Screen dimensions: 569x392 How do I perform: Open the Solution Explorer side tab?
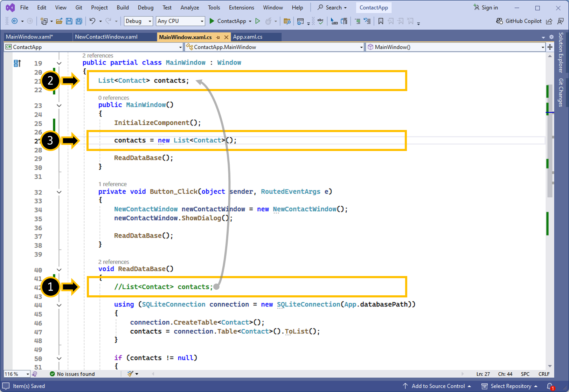(x=561, y=53)
